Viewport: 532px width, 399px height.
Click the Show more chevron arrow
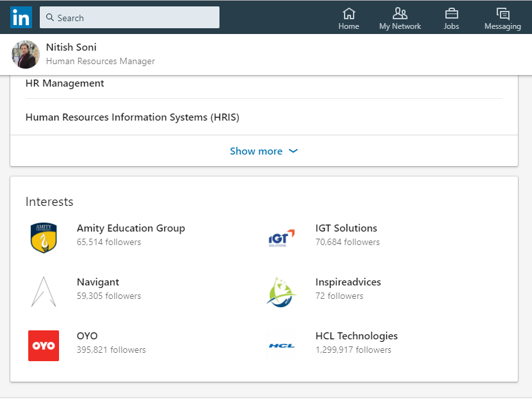point(293,151)
